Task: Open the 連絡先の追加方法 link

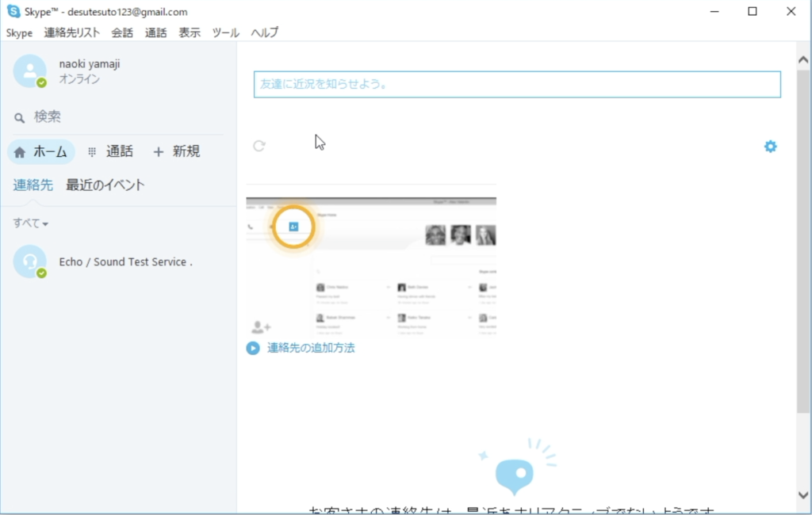Action: [x=311, y=348]
